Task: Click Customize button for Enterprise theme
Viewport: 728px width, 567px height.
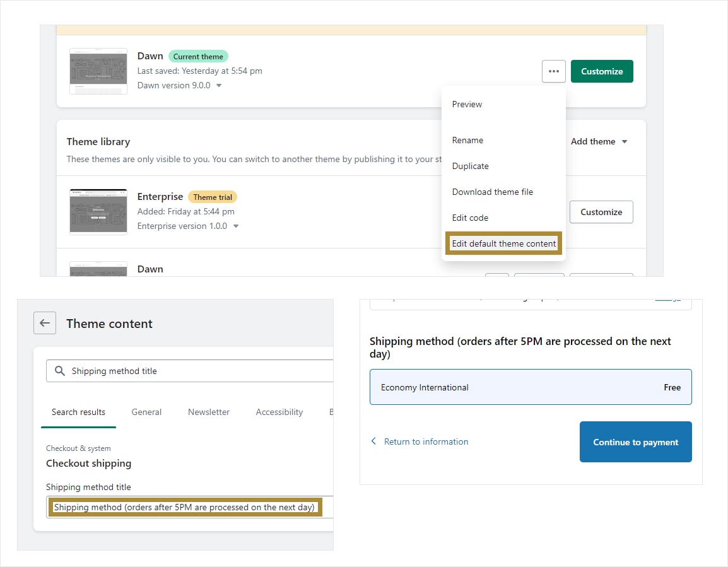Action: tap(601, 212)
